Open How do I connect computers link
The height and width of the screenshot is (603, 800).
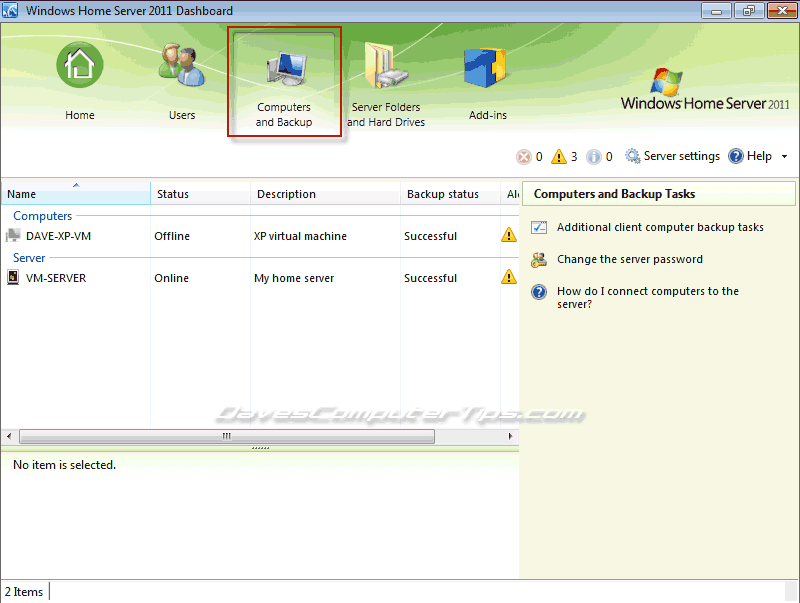pyautogui.click(x=647, y=297)
